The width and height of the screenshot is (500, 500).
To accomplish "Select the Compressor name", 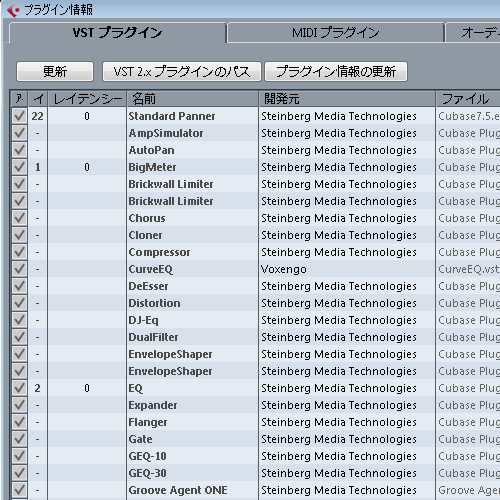I will coord(159,252).
